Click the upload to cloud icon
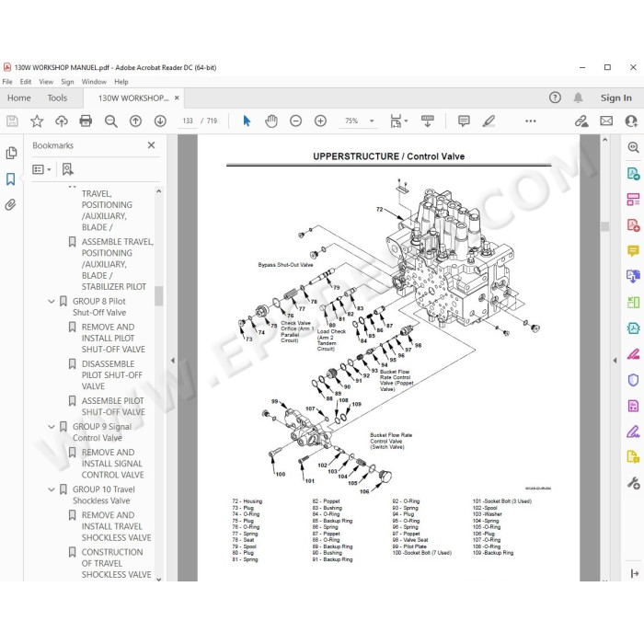 (x=62, y=121)
